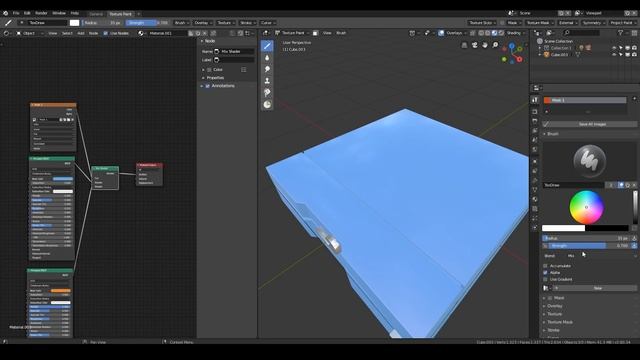The image size is (640, 360).
Task: Click the zoom magnifier viewport navigation icon
Action: click(x=495, y=45)
